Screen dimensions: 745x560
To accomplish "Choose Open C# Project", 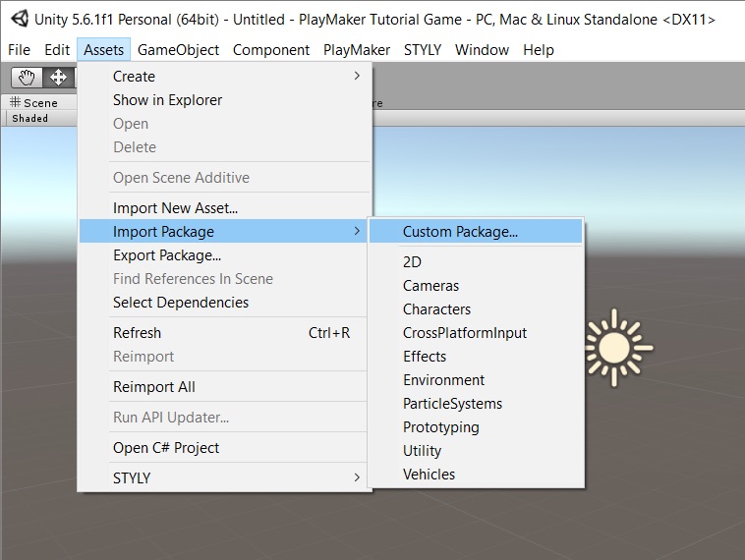I will click(224, 447).
